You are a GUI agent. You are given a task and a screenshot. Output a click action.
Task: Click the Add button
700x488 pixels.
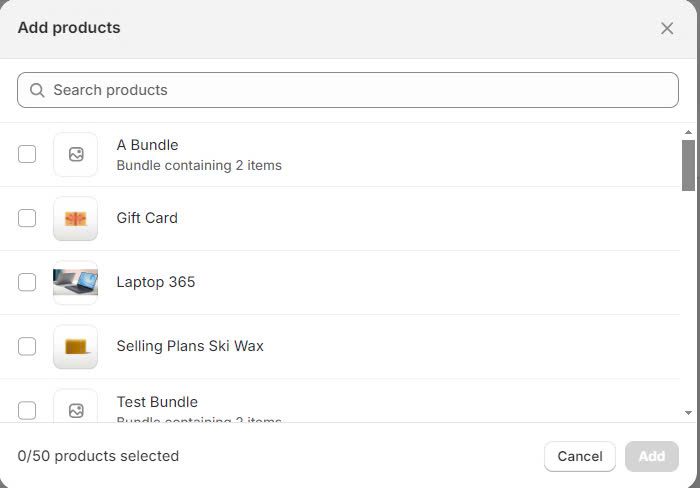click(651, 456)
